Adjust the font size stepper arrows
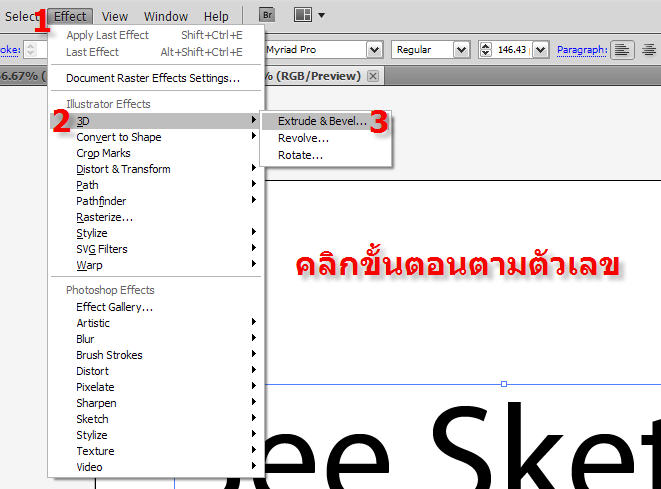Screen dimensions: 661x489 (486, 49)
